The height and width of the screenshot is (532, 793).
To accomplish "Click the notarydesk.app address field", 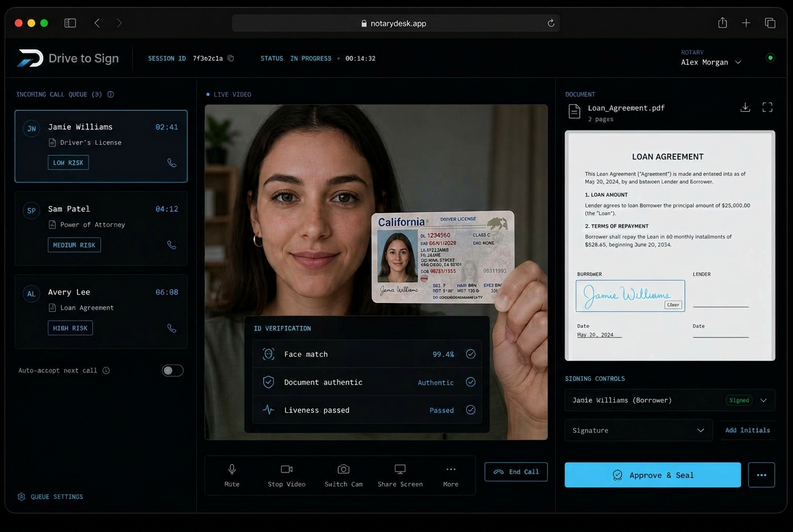I will pos(396,23).
